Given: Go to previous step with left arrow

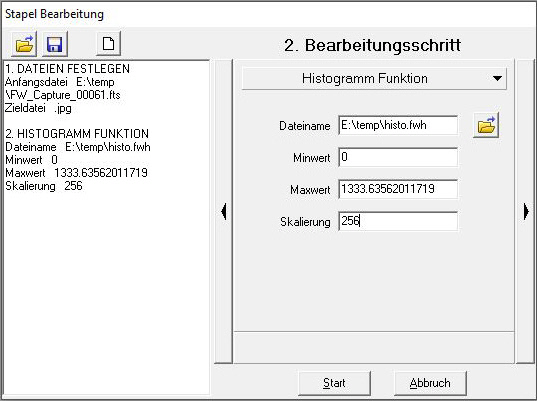Looking at the screenshot, I should click(x=223, y=211).
